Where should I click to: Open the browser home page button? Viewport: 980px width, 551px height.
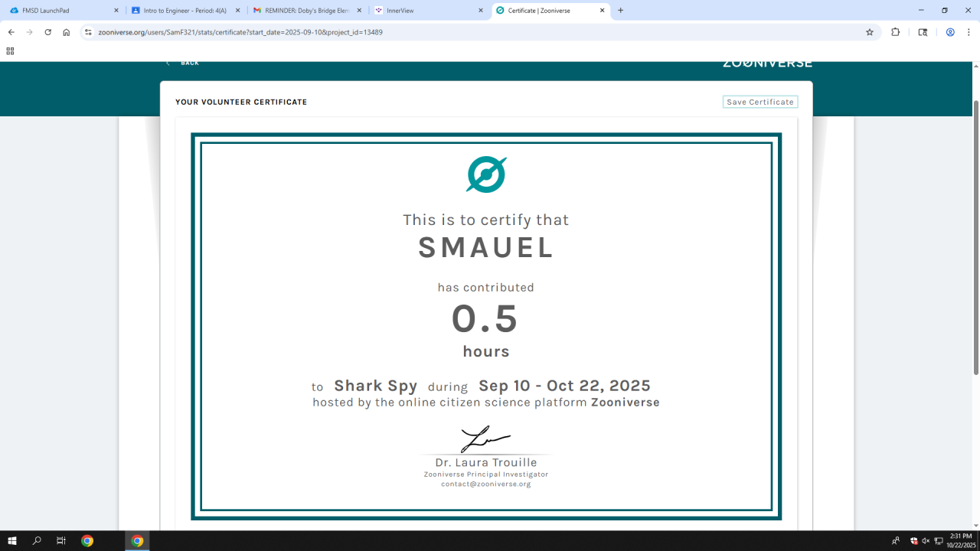point(67,32)
